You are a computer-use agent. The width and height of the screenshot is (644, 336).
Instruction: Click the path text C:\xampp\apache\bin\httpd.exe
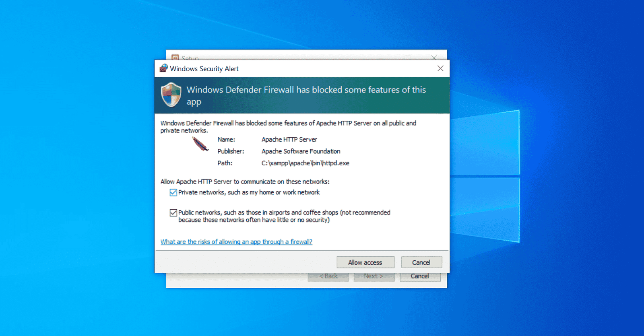pyautogui.click(x=305, y=163)
